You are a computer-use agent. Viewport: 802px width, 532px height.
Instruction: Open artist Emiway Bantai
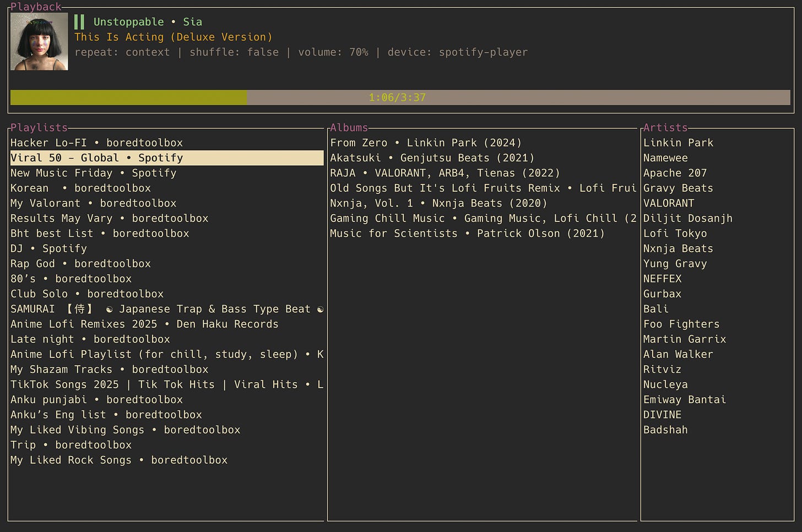[685, 400]
